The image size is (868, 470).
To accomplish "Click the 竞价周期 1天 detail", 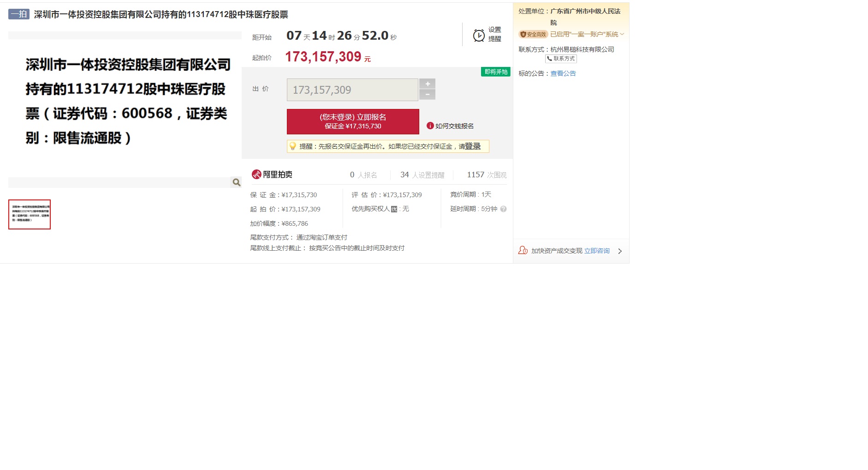I will 471,194.
